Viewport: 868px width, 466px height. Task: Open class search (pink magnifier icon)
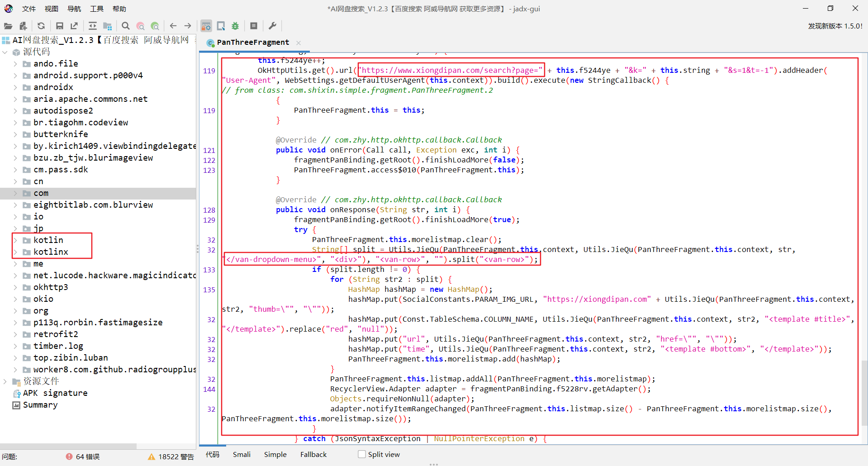coord(140,26)
